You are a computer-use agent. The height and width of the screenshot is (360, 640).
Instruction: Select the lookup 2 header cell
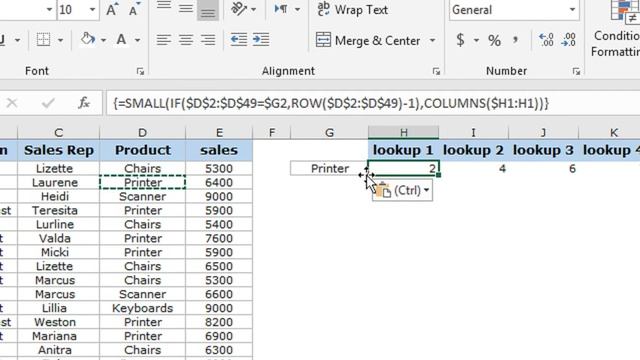(x=473, y=150)
